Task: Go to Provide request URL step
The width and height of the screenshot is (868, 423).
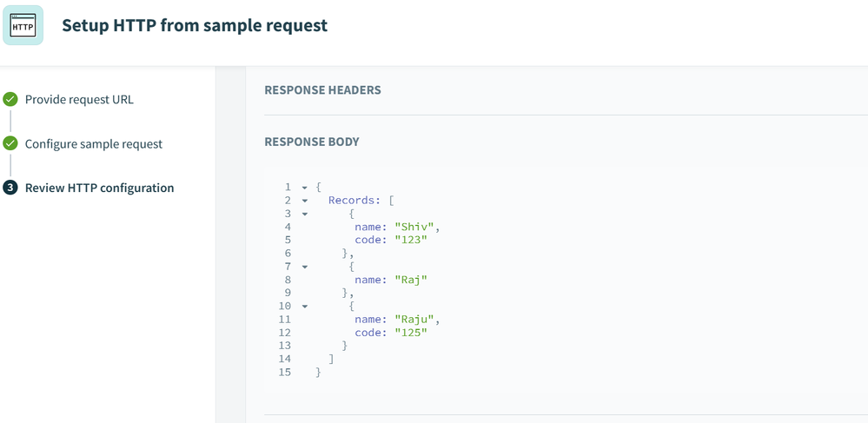Action: point(79,99)
